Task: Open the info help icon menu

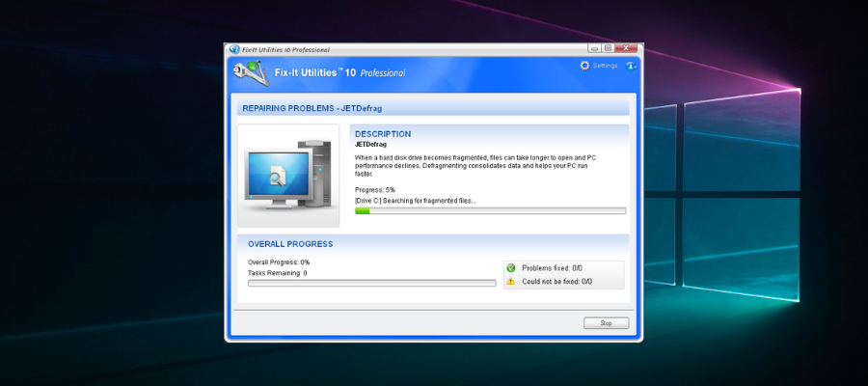Action: click(x=631, y=66)
